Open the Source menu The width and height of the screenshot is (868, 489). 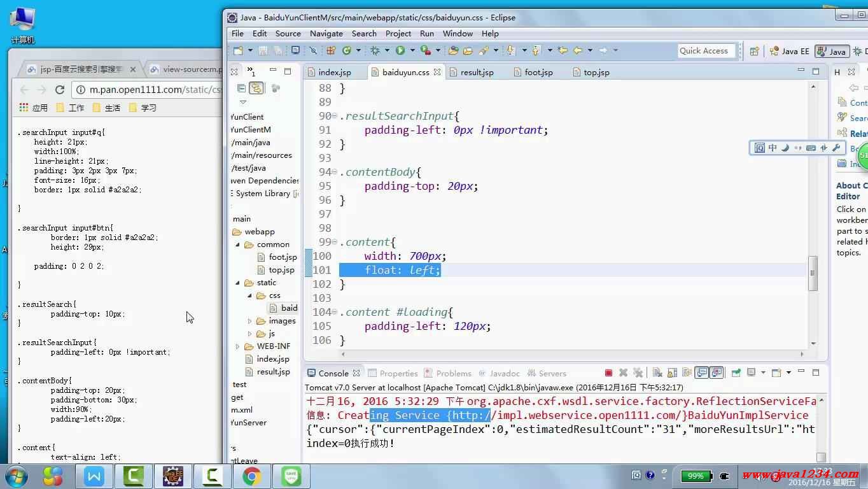pyautogui.click(x=288, y=34)
